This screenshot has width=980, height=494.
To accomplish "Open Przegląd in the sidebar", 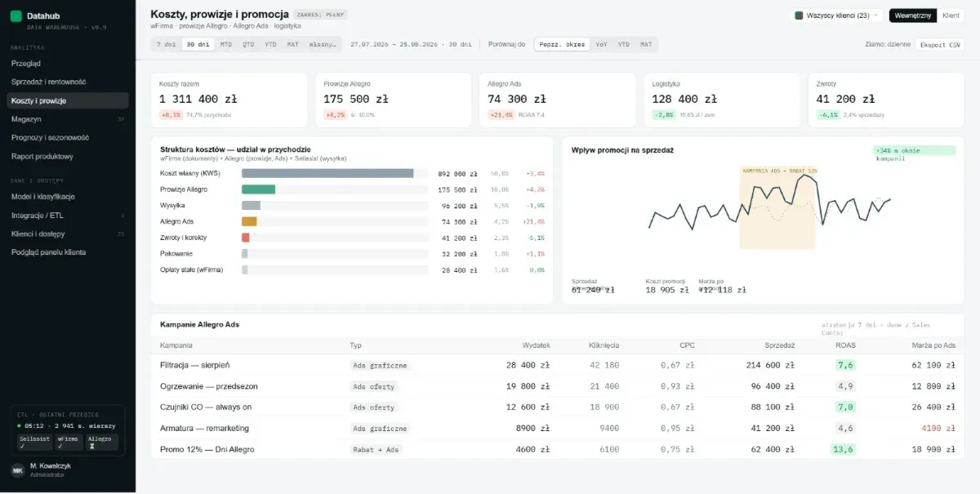I will [x=68, y=63].
